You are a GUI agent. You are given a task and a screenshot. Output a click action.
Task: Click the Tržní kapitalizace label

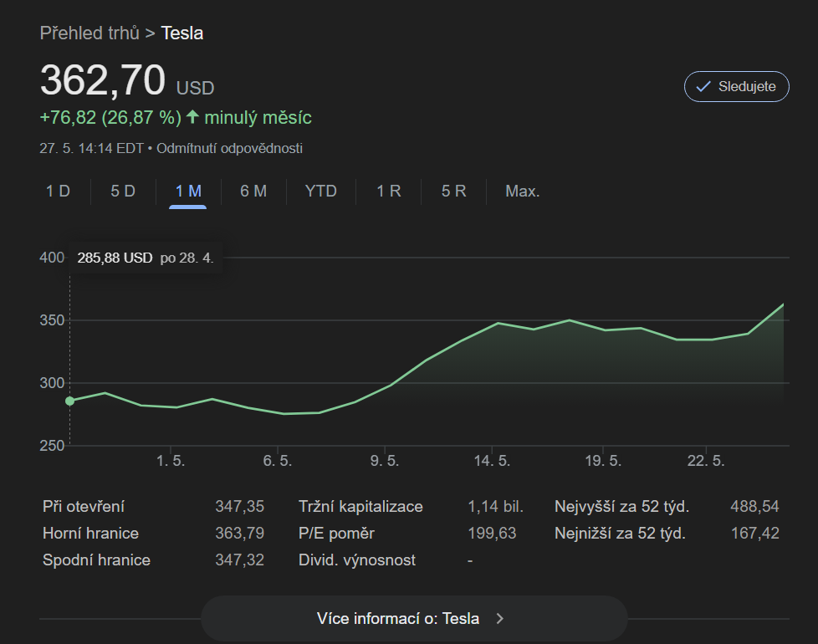[x=360, y=506]
